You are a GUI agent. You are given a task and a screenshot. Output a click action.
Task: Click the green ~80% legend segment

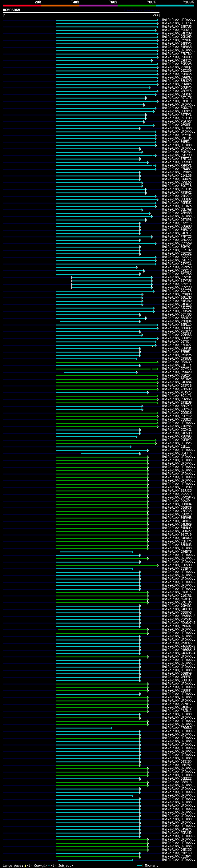point(137,6)
